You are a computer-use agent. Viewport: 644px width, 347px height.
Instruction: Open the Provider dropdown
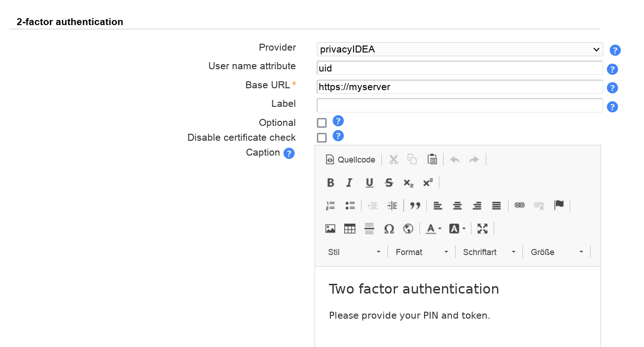(x=459, y=50)
